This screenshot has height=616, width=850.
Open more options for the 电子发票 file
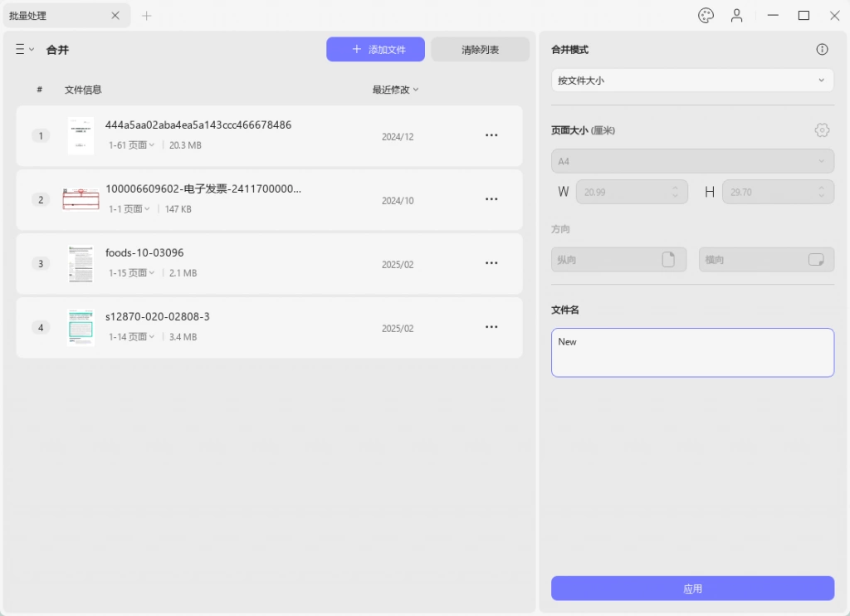(491, 199)
